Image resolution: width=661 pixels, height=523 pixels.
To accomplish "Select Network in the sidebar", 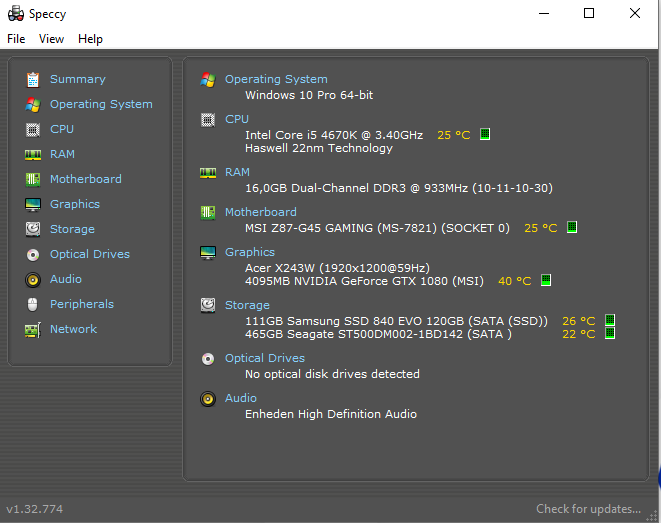I will pyautogui.click(x=73, y=329).
